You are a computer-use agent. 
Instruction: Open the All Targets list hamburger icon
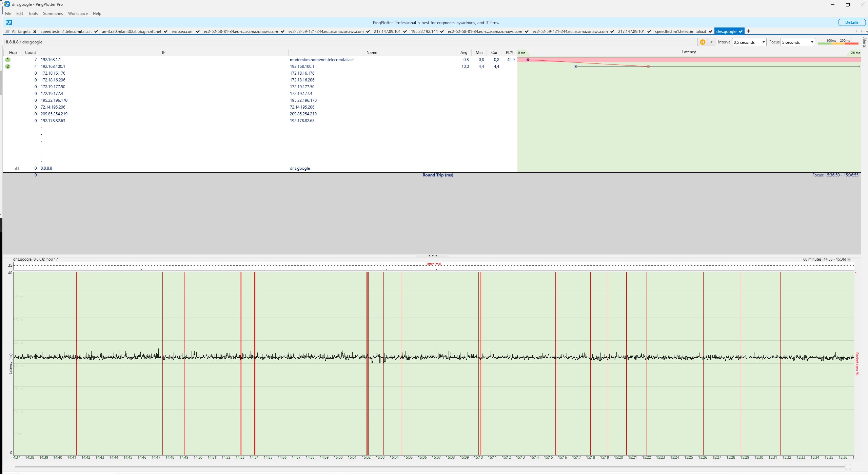pyautogui.click(x=7, y=32)
